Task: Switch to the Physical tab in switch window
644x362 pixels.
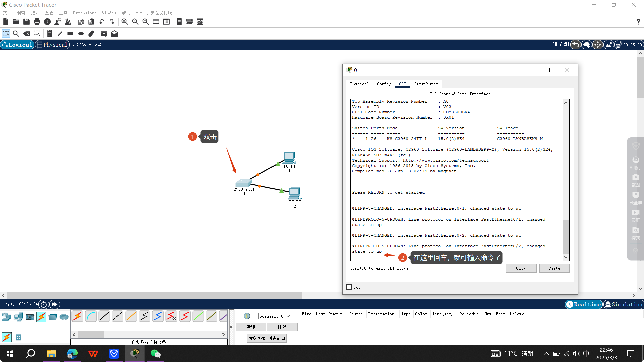Action: (359, 84)
